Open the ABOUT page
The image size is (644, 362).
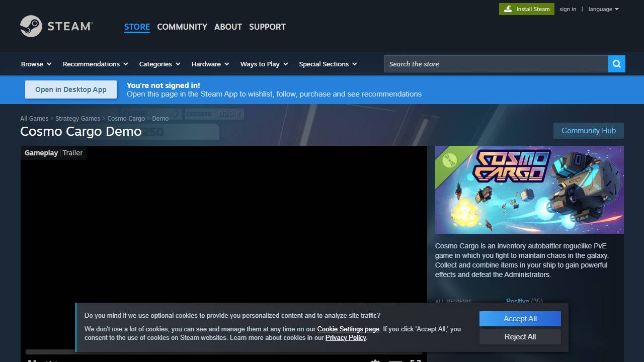(228, 27)
